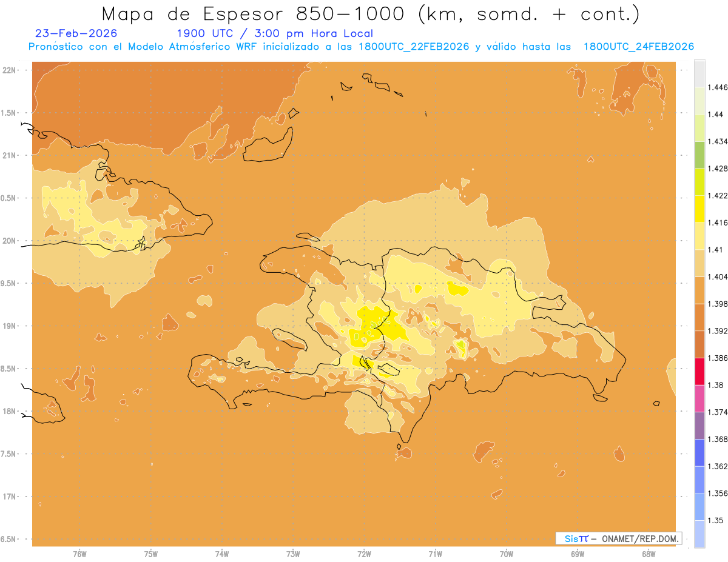The image size is (728, 562).
Task: Click the initialization time '1800UTC_22FEB2026'
Action: pos(414,47)
